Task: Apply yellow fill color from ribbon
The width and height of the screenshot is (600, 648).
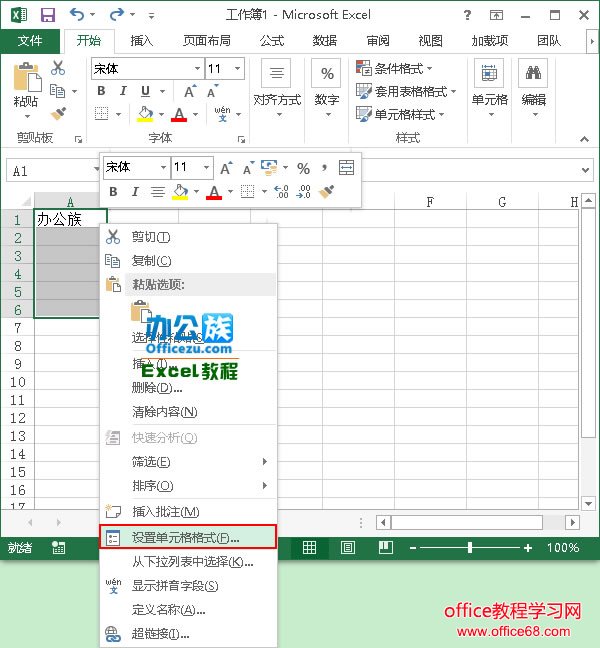Action: (x=145, y=114)
